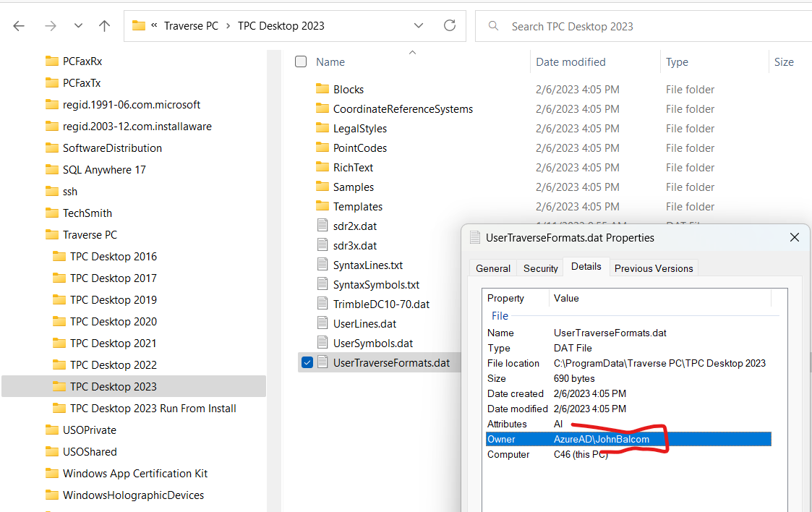Screen dimensions: 812x512
Task: Select the Templates folder icon
Action: click(322, 206)
